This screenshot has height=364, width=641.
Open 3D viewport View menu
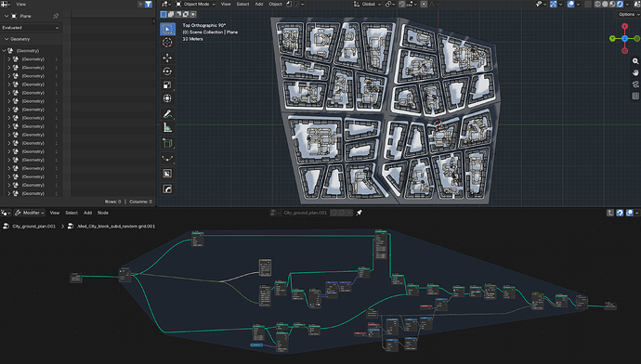point(226,4)
